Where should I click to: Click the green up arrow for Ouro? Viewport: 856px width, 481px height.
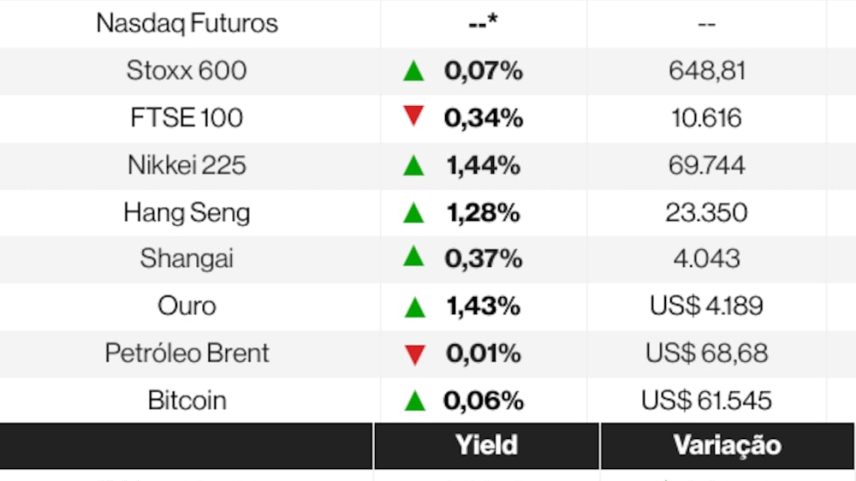[x=414, y=307]
